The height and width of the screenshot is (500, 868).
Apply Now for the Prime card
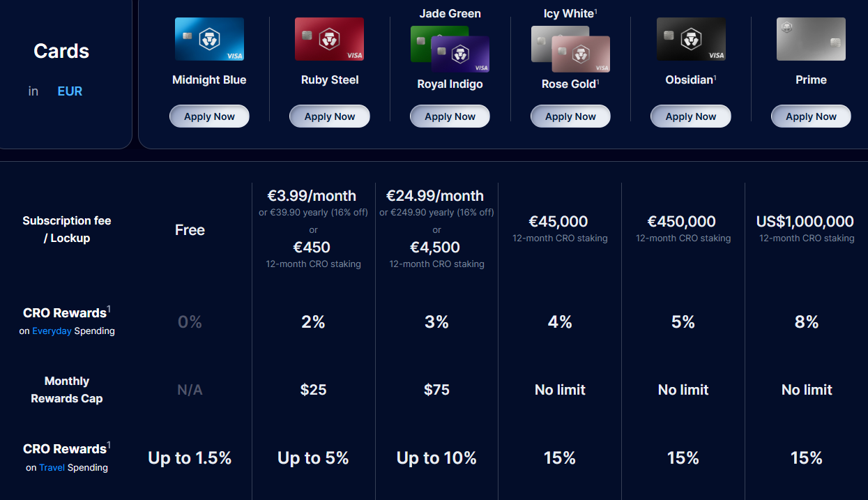811,116
